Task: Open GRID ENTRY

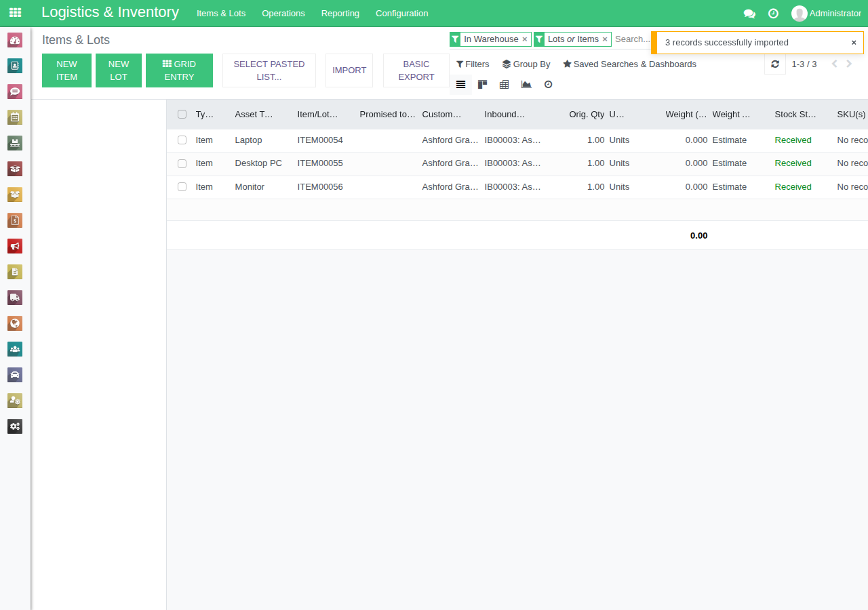Action: [179, 70]
